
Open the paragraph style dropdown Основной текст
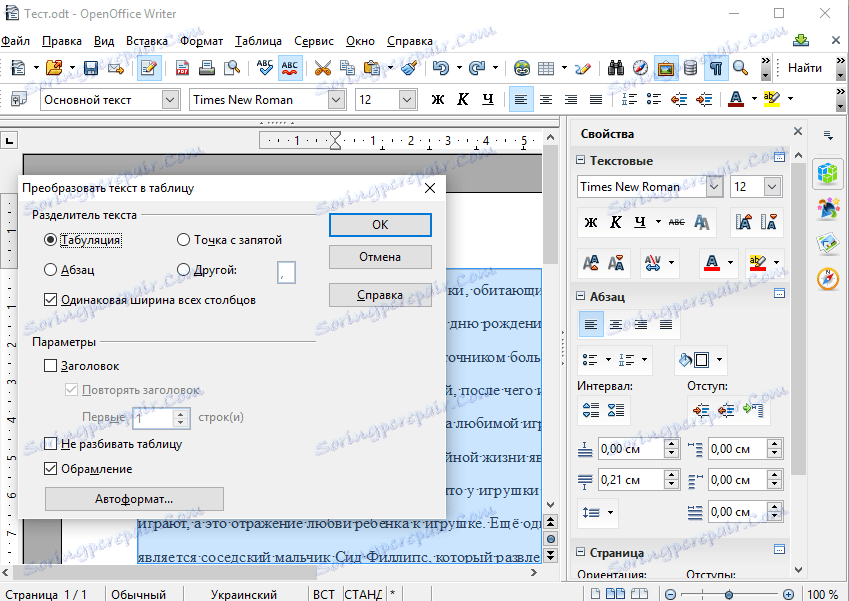[x=171, y=99]
